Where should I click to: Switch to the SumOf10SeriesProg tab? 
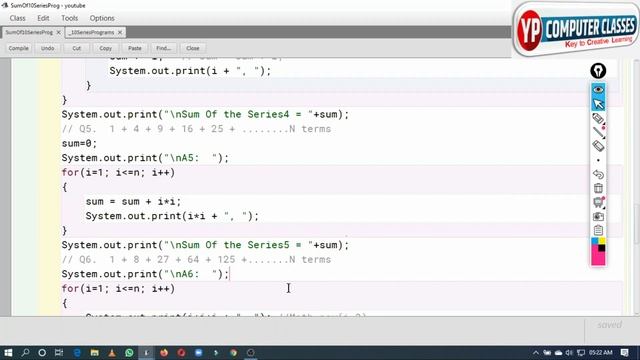[x=29, y=32]
